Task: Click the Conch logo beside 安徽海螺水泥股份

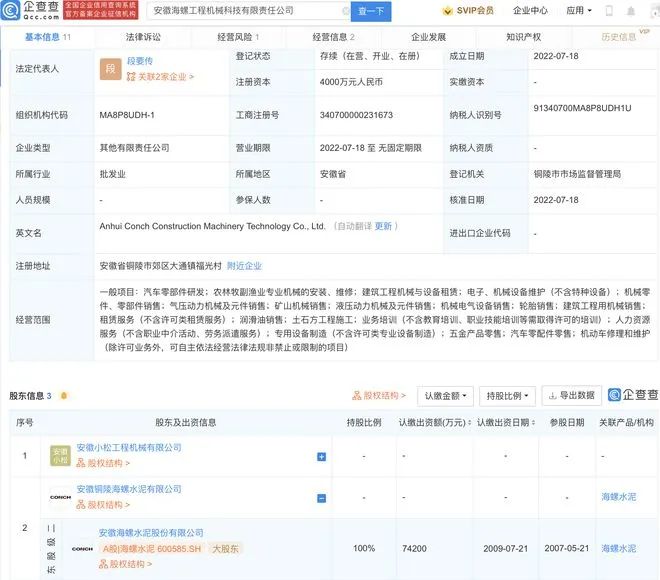Action: pyautogui.click(x=81, y=548)
